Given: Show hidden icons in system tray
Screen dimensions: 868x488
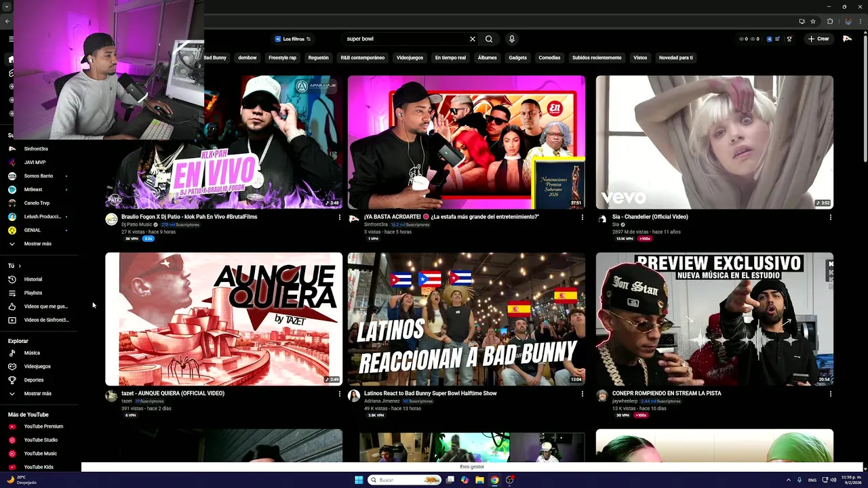Looking at the screenshot, I should click(788, 480).
